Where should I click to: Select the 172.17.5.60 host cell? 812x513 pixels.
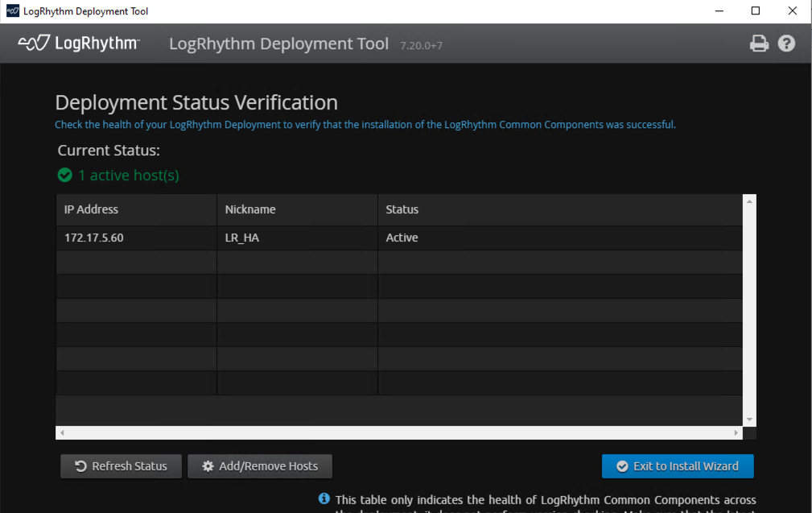click(94, 238)
